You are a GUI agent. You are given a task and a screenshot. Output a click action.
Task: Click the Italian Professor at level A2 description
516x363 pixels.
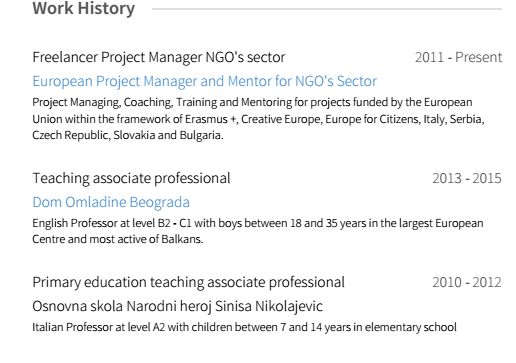pyautogui.click(x=244, y=327)
